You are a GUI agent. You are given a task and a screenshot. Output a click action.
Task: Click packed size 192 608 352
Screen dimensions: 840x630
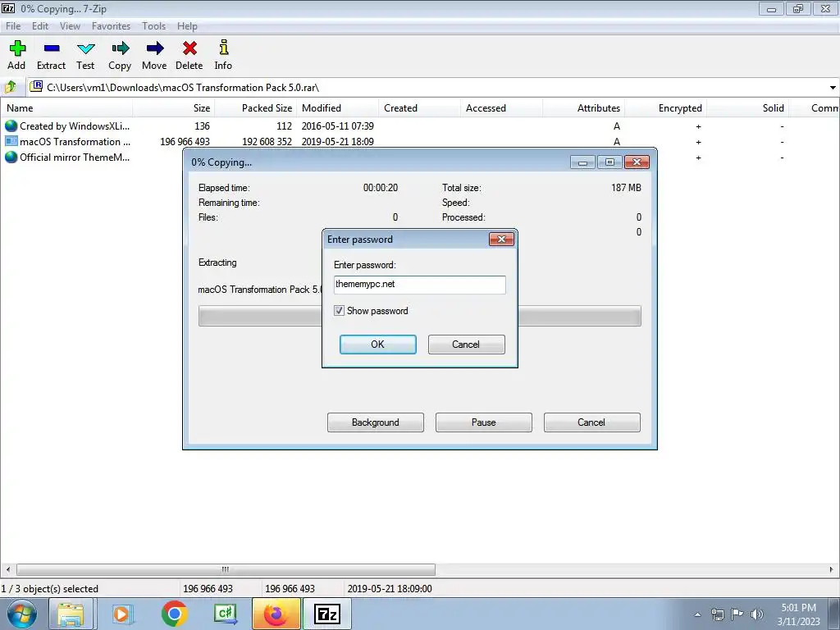point(267,142)
